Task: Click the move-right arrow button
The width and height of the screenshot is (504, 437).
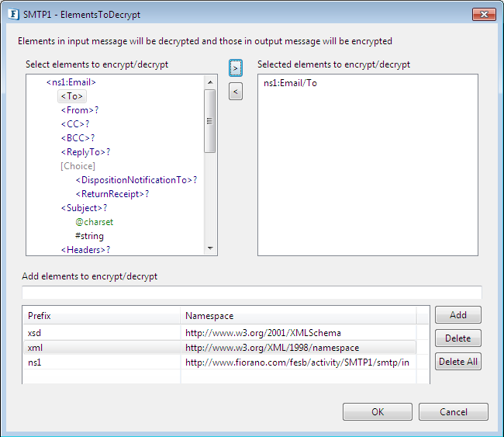Action: click(x=236, y=68)
